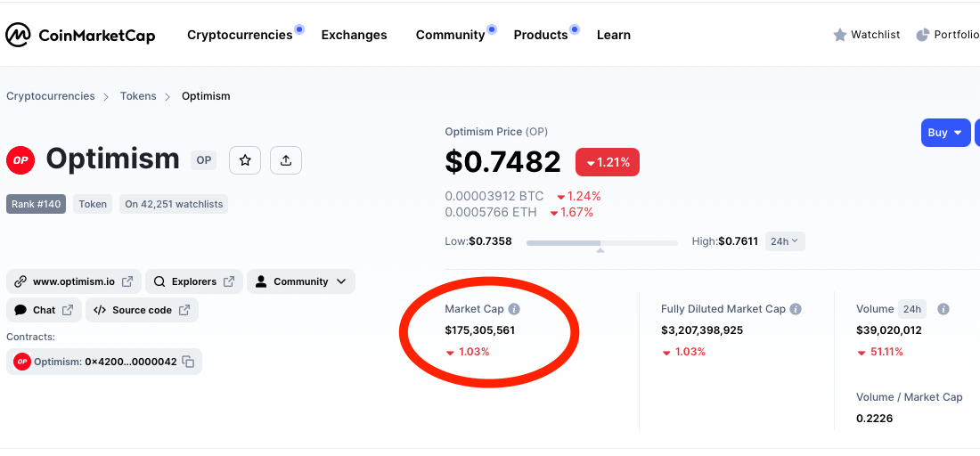Click the low-high price range bar
The image size is (980, 456).
click(601, 241)
